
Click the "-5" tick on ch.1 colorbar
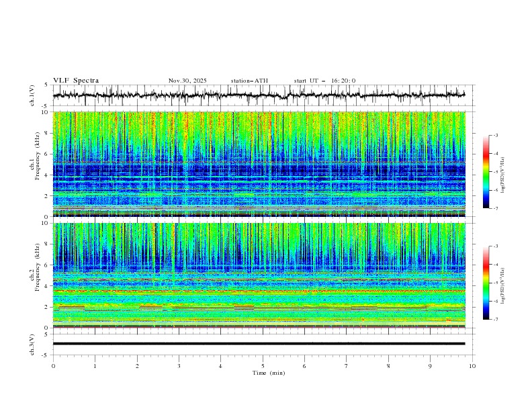pos(495,172)
